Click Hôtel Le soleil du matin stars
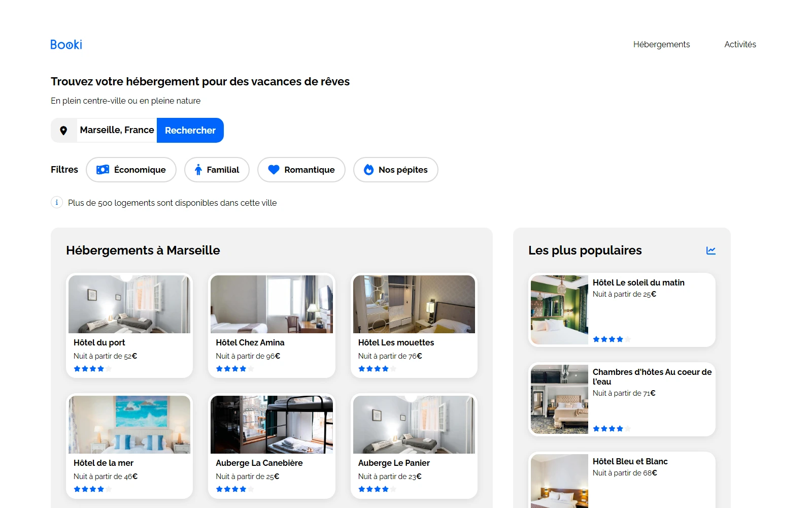 612,339
